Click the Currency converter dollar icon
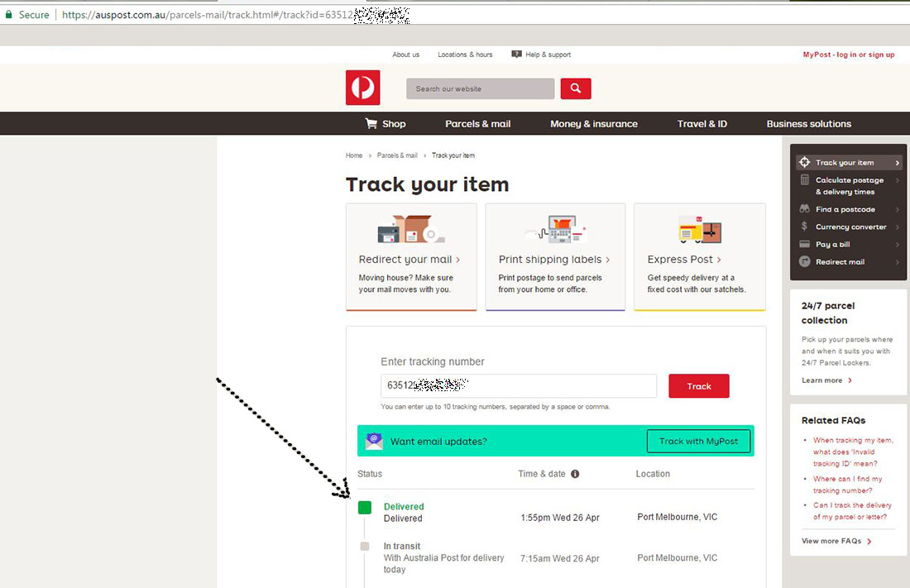910x588 pixels. coord(804,226)
